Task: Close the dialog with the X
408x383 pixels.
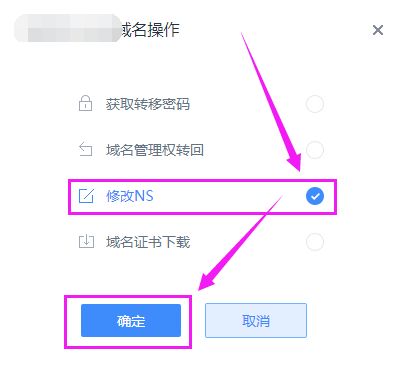Action: coord(378,30)
